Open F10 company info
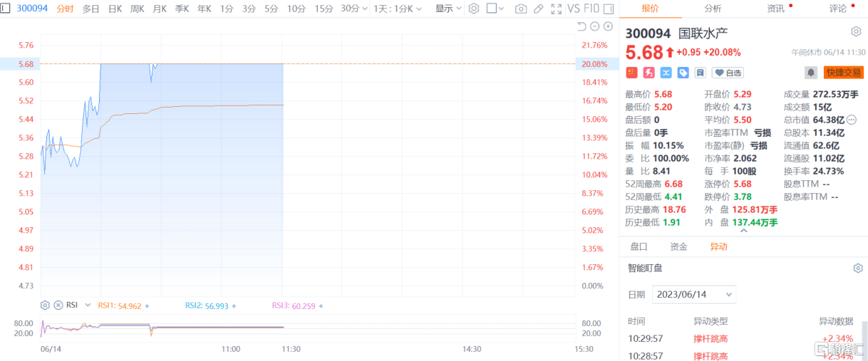 tap(591, 9)
